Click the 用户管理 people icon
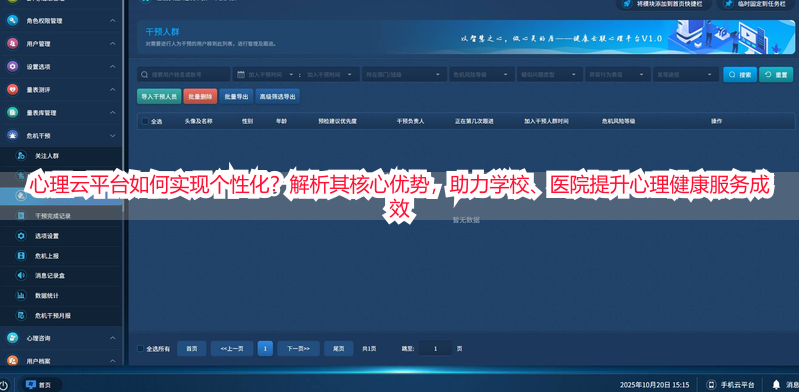Screen dimensions: 799x392 (x=12, y=44)
